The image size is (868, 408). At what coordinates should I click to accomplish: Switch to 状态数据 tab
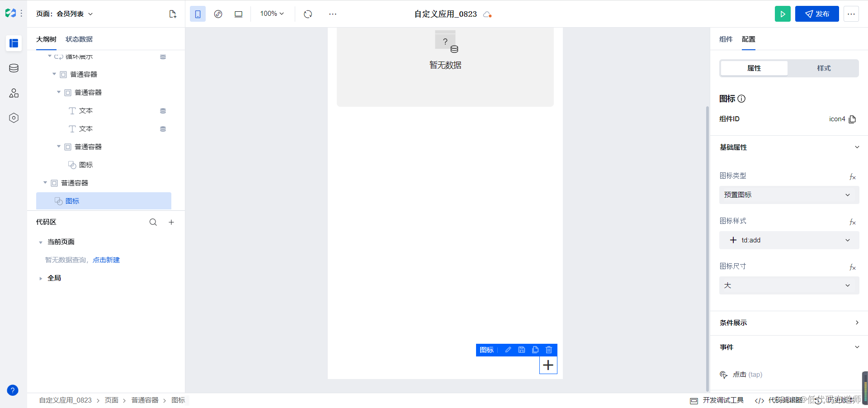79,39
